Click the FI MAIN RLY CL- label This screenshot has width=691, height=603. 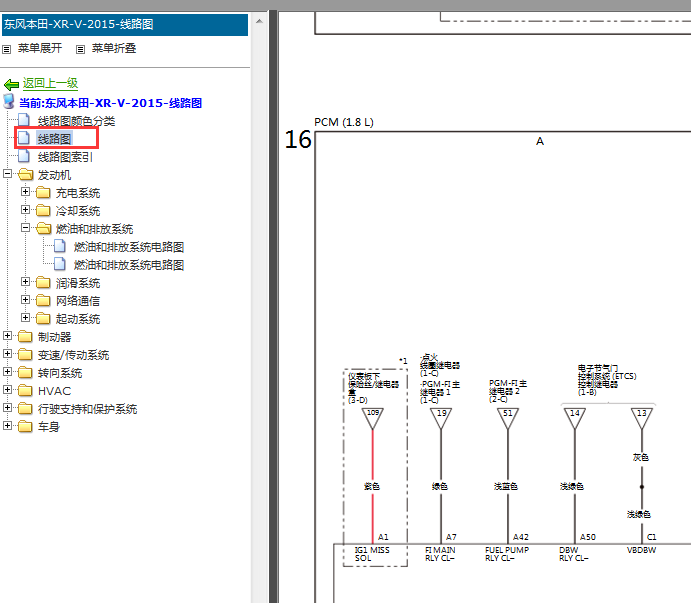(440, 554)
